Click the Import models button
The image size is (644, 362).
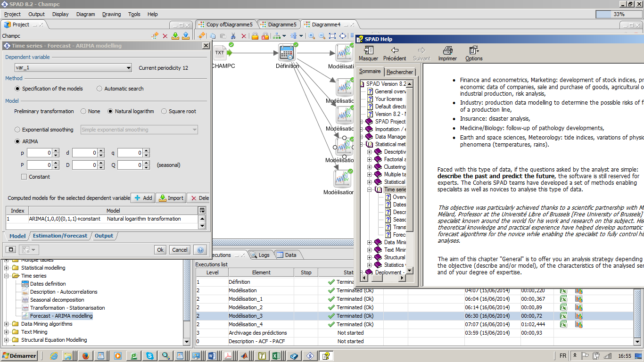click(x=171, y=198)
